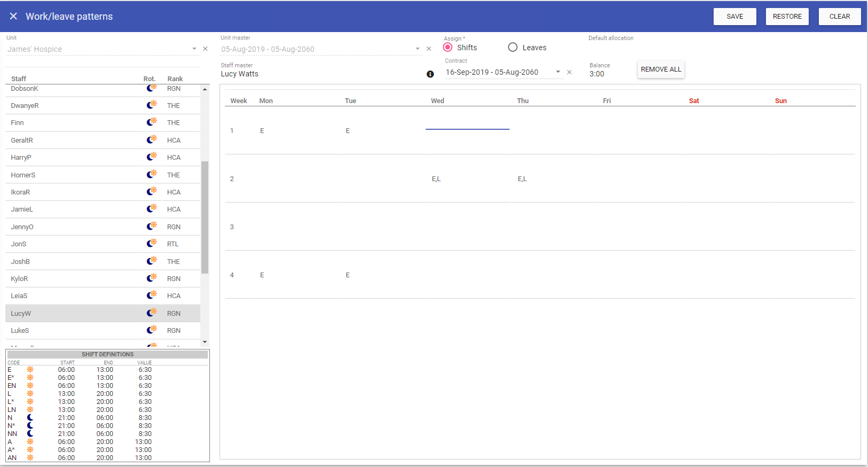Select the Leaves radio button

(x=513, y=48)
